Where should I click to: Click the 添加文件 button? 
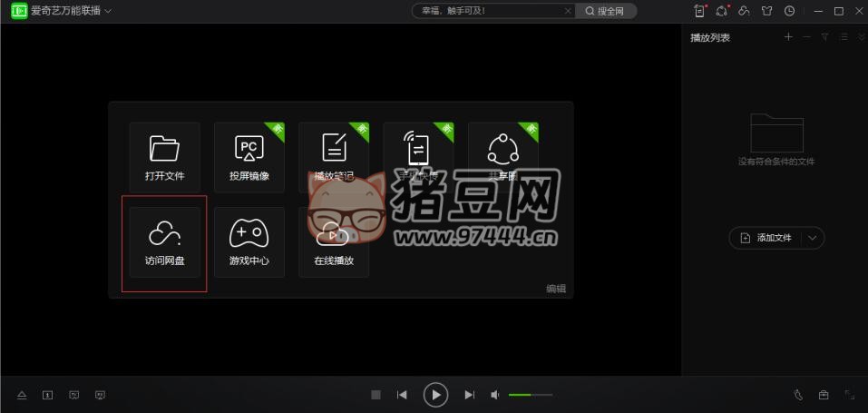click(x=766, y=238)
